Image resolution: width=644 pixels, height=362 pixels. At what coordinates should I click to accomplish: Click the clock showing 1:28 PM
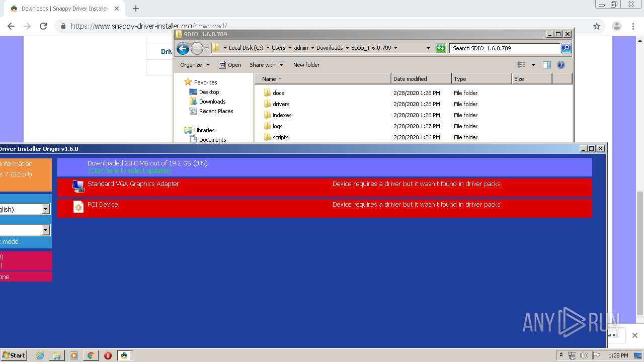tap(618, 355)
